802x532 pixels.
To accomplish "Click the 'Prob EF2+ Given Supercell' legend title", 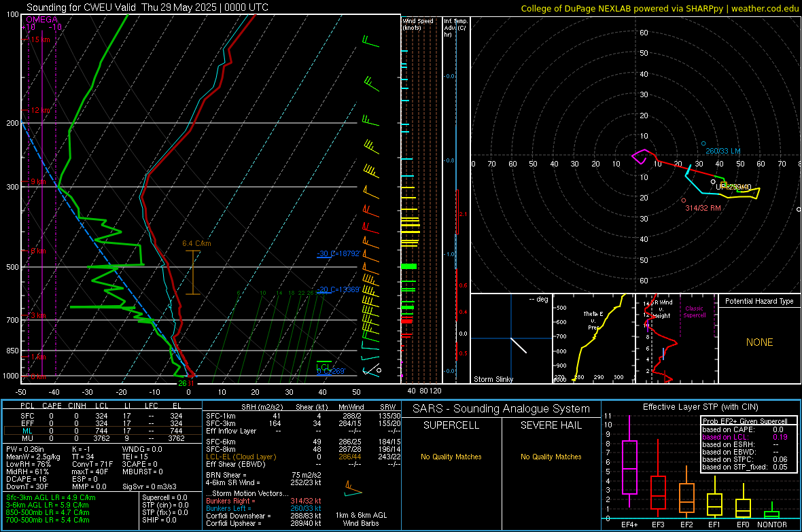I will (x=744, y=421).
